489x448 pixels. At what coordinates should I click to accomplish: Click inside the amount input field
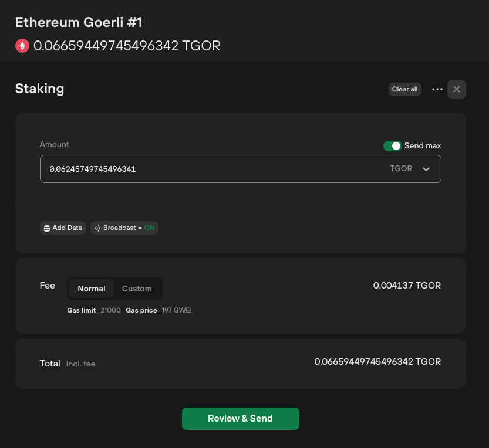[176, 169]
